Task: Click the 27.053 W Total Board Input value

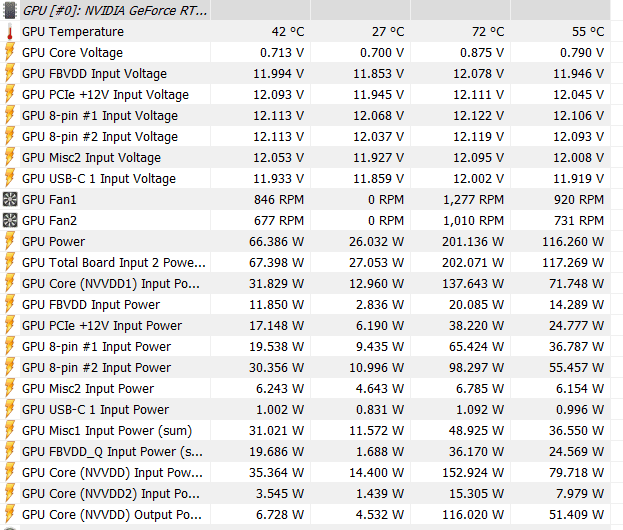Action: [377, 263]
